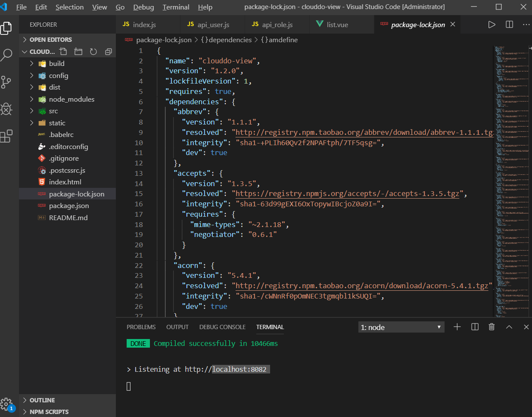Split the editor
The width and height of the screenshot is (532, 417).
pyautogui.click(x=509, y=25)
